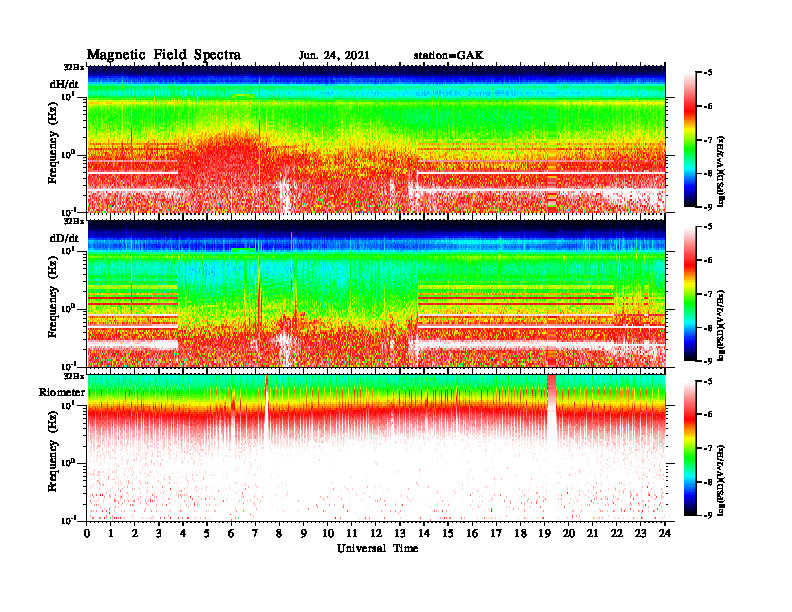Click hour tick label "12" on the time axis
The image size is (792, 612).
376,533
